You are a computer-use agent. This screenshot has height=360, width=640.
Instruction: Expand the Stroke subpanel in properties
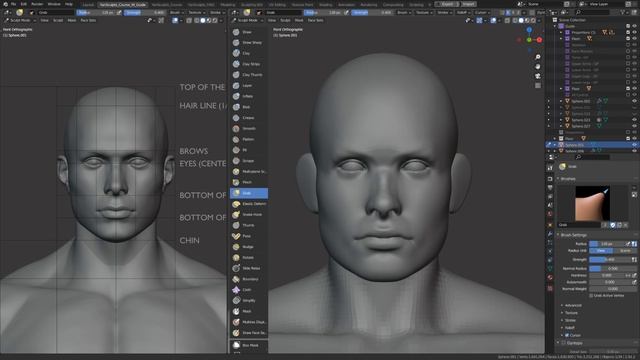pyautogui.click(x=570, y=320)
